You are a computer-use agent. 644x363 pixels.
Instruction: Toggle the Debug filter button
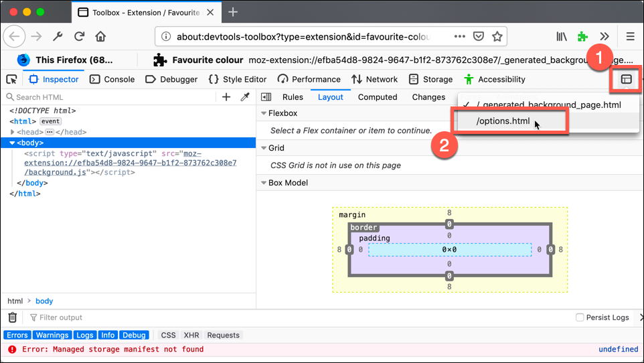[134, 335]
